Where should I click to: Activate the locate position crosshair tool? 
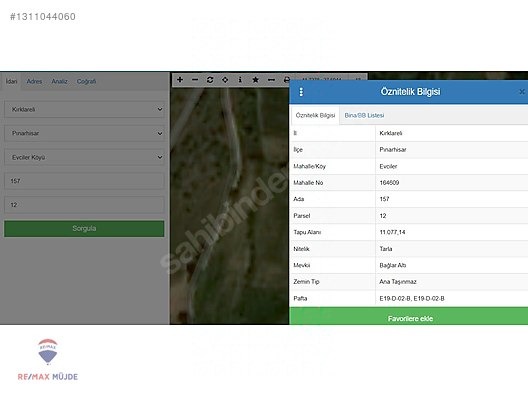(x=225, y=80)
